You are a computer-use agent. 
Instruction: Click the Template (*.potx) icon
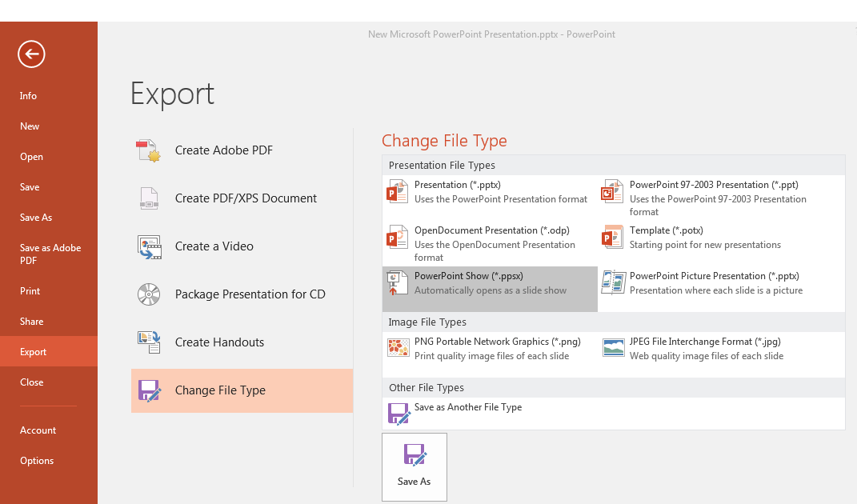(x=612, y=237)
